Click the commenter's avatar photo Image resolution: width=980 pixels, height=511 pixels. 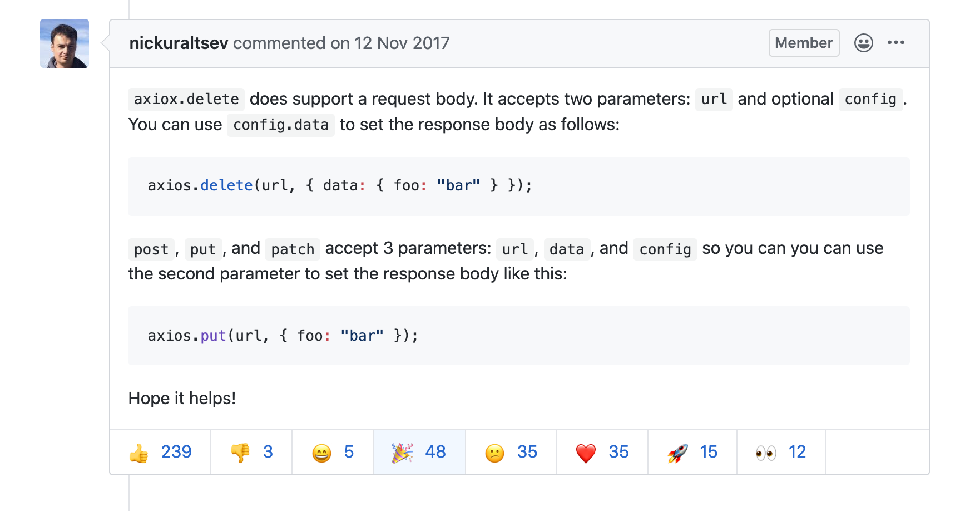click(x=65, y=43)
